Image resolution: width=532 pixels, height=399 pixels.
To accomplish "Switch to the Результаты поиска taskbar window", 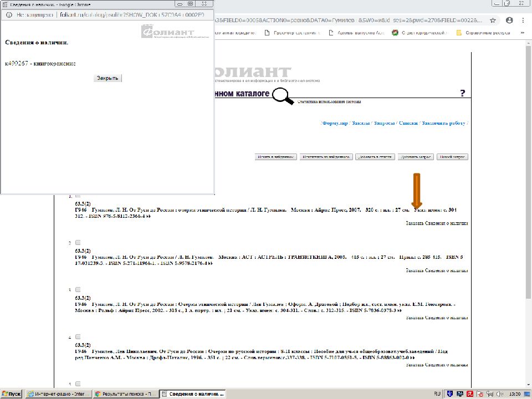I will click(x=125, y=393).
